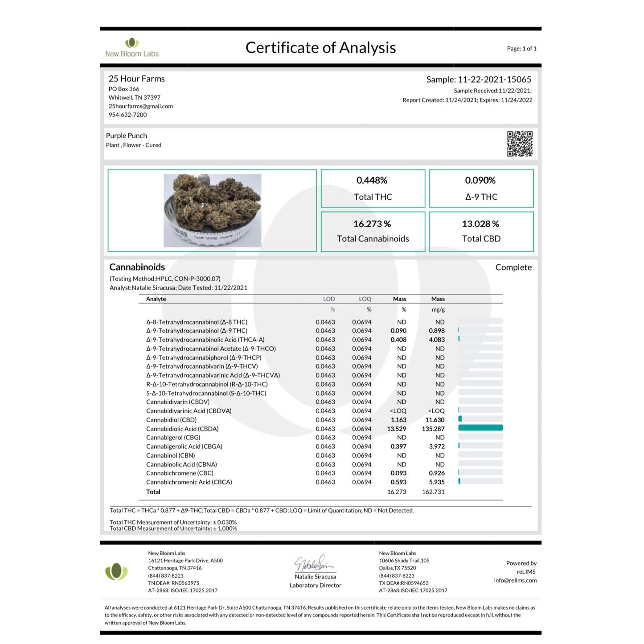This screenshot has height=644, width=644.
Task: Click the 'Δ-9-THCVA' analyte row label
Action: [x=213, y=375]
